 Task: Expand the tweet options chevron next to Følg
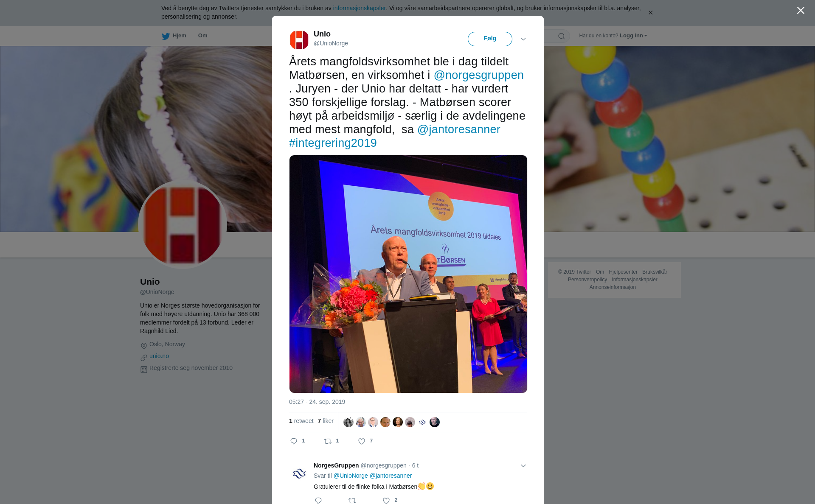click(x=523, y=39)
